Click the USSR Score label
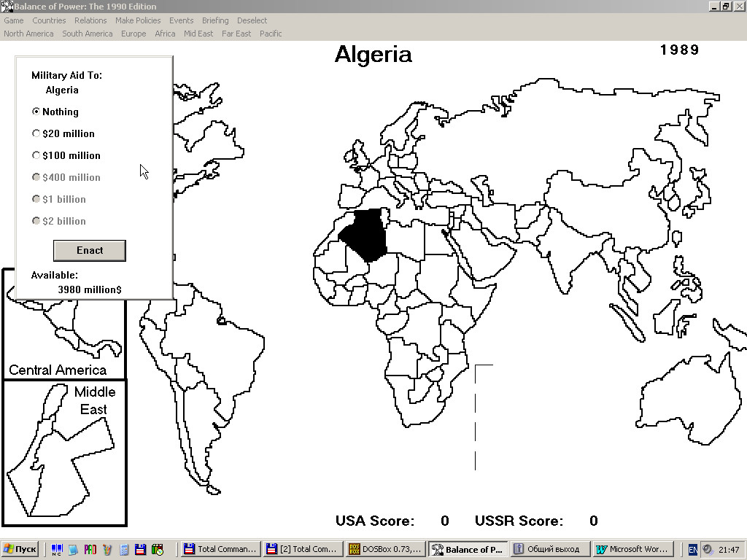 pos(519,521)
